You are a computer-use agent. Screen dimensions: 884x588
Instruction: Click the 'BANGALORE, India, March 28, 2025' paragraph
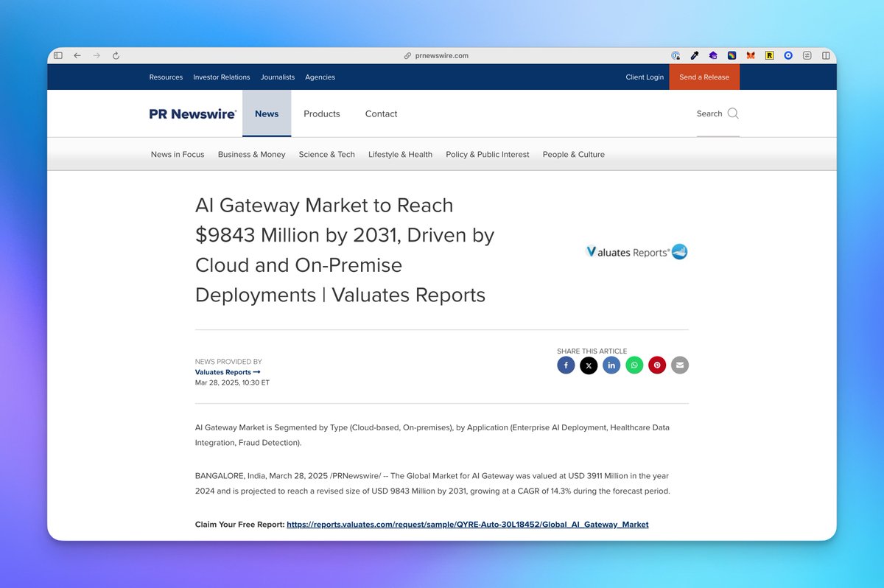pos(432,483)
